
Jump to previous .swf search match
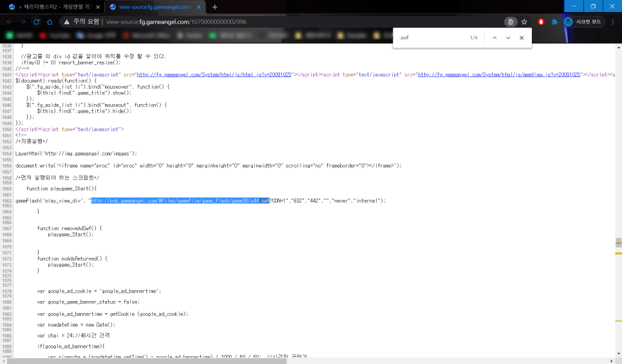click(x=495, y=38)
